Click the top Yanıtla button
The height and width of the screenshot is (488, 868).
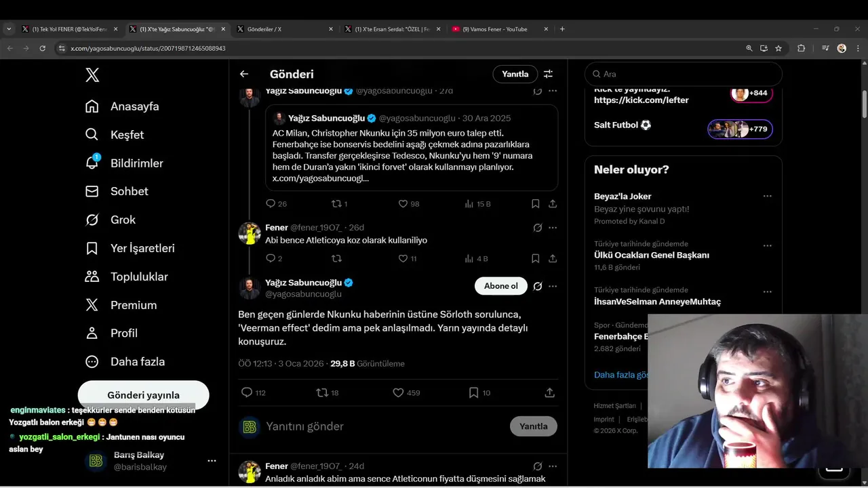click(515, 74)
